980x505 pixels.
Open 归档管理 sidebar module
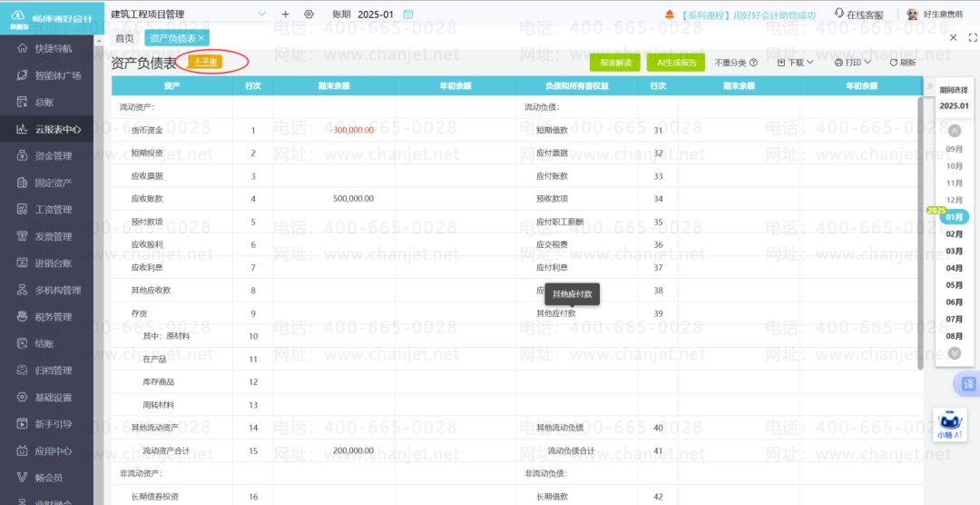tap(47, 371)
